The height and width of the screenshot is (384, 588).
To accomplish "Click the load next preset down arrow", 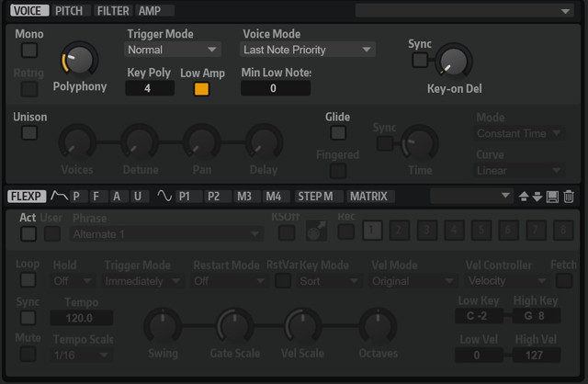I will click(537, 197).
